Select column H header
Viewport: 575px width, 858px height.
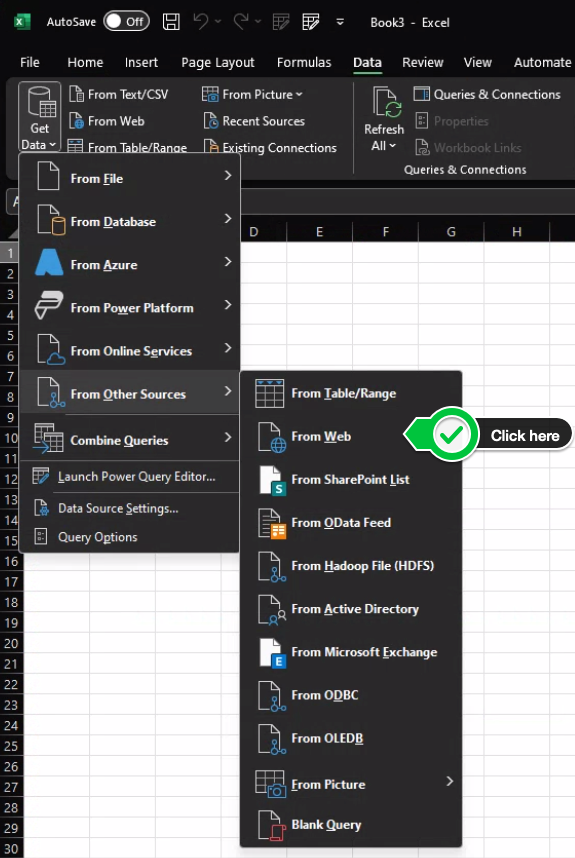click(516, 232)
